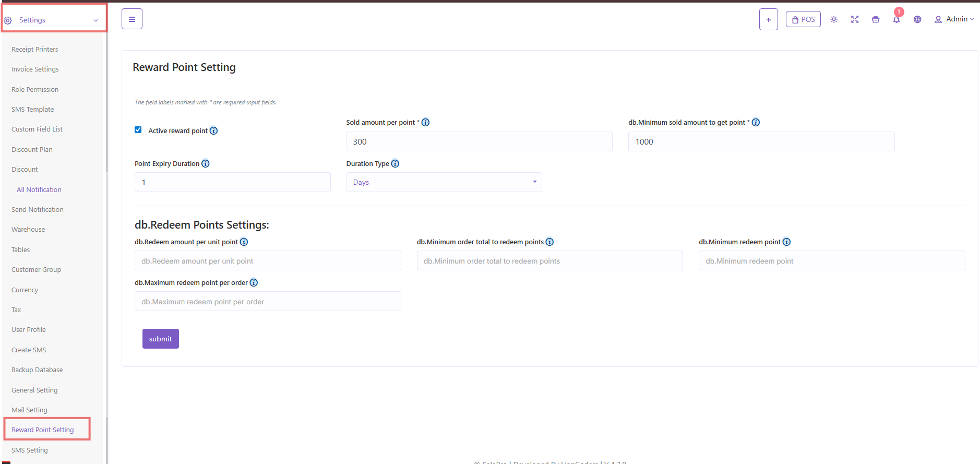
Task: Enter fullscreen using the expand icon
Action: click(855, 20)
